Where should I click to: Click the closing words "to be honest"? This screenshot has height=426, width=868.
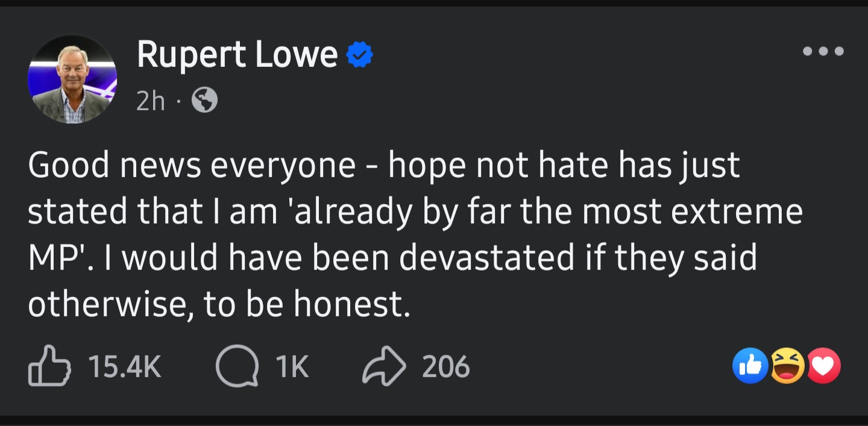[x=306, y=304]
